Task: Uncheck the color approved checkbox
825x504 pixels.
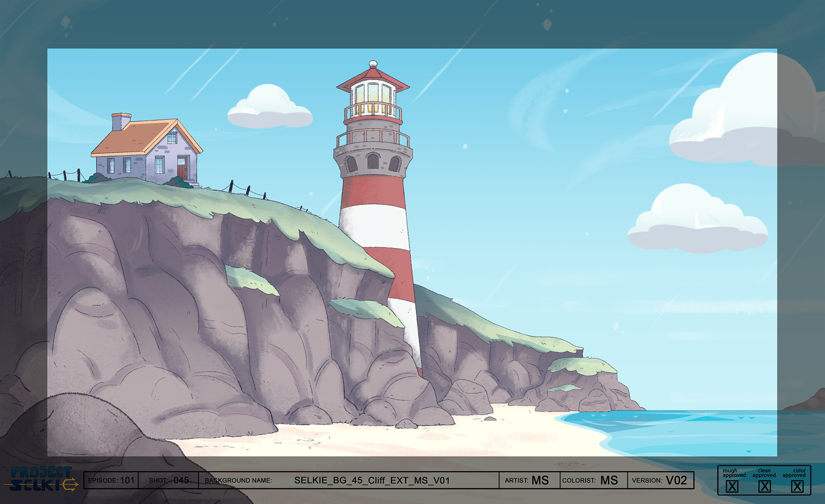Action: 797,486
